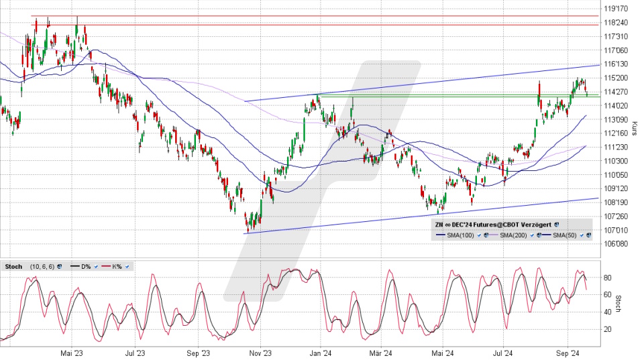
Task: Uncheck the K% line checkbox
Action: click(x=127, y=267)
